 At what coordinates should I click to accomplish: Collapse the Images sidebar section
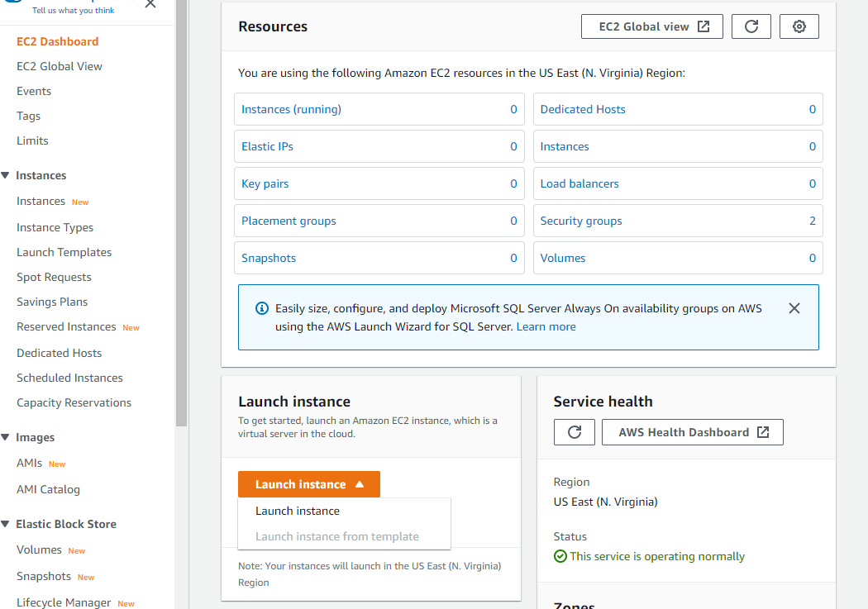click(x=6, y=437)
